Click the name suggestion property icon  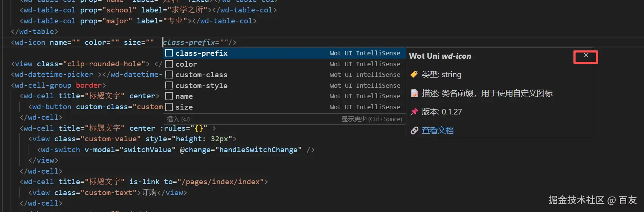pyautogui.click(x=169, y=96)
